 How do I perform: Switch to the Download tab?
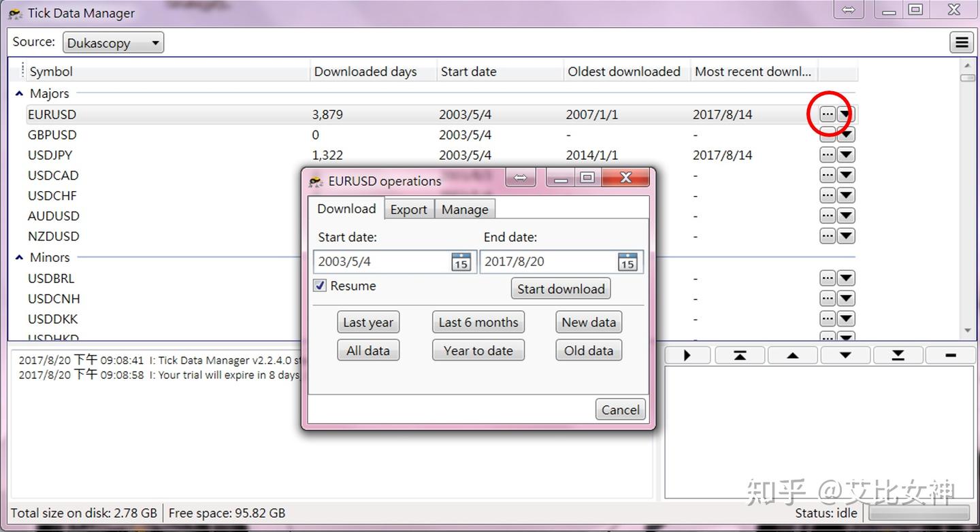(346, 209)
